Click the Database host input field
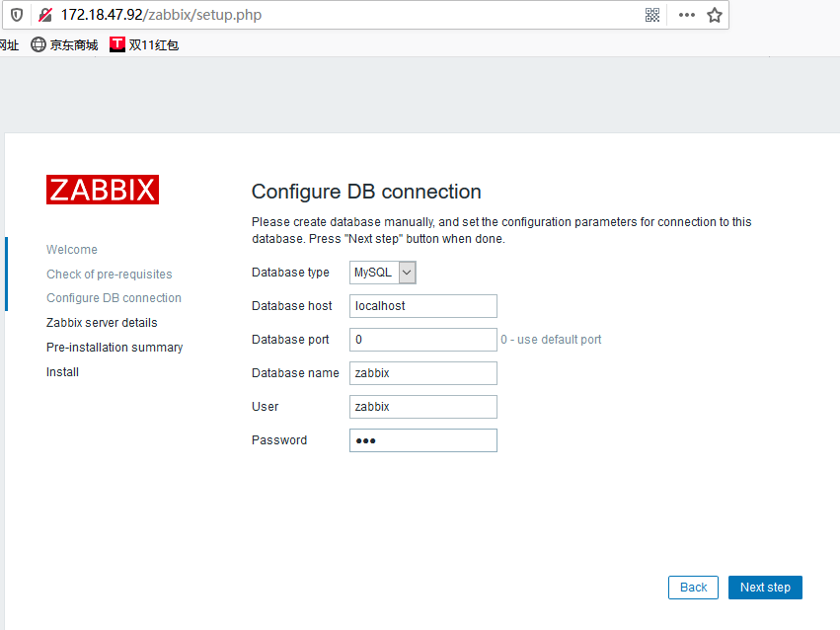The height and width of the screenshot is (630, 840). point(423,306)
